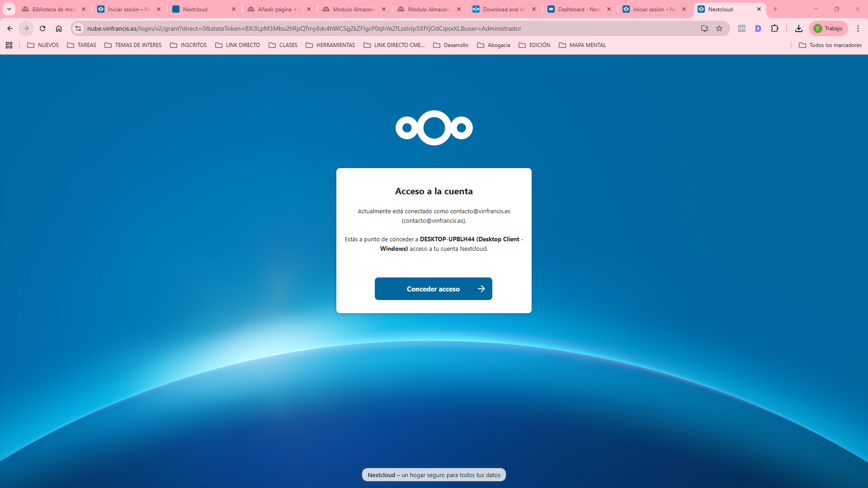This screenshot has width=868, height=488.
Task: Open Chrome three-dot menu
Action: [858, 28]
